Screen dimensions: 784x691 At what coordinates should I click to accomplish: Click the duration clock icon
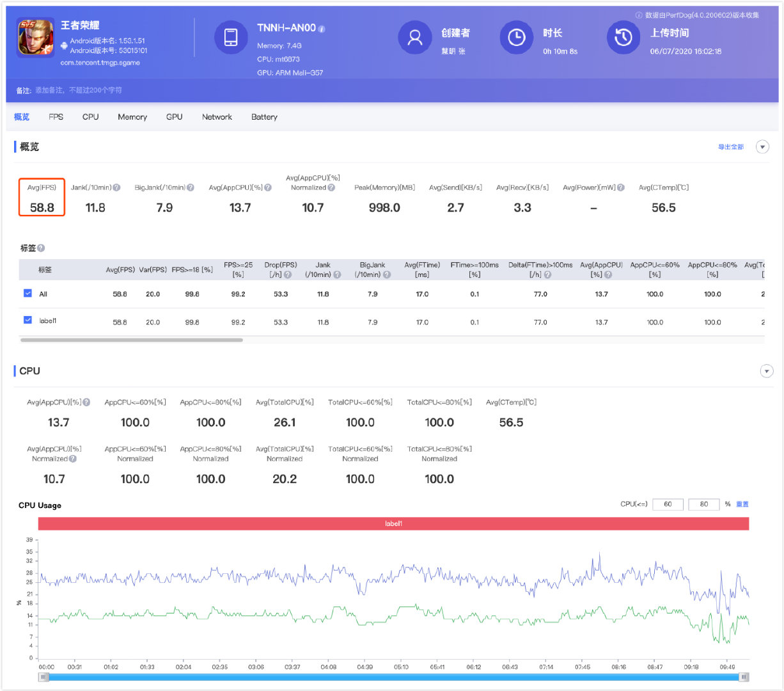(517, 38)
